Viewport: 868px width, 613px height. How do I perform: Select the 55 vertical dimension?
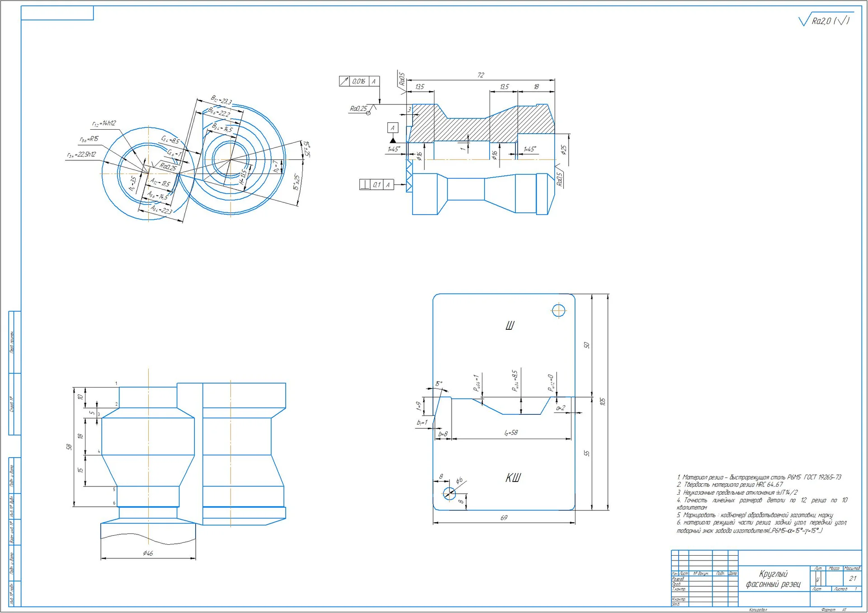click(587, 453)
